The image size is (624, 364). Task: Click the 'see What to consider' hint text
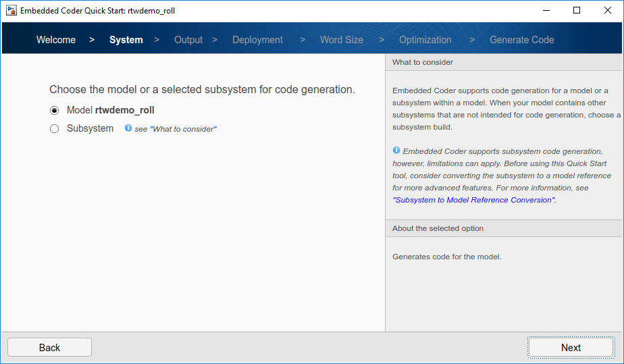pyautogui.click(x=176, y=129)
